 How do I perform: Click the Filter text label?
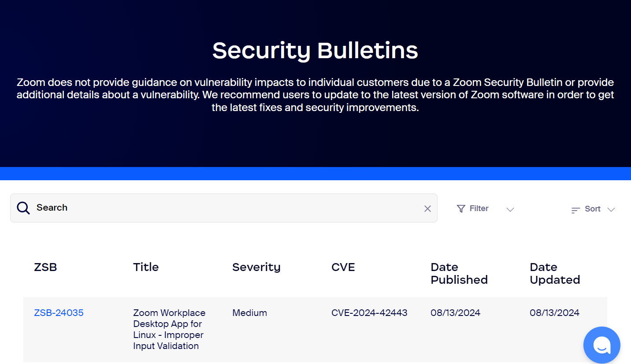point(479,208)
